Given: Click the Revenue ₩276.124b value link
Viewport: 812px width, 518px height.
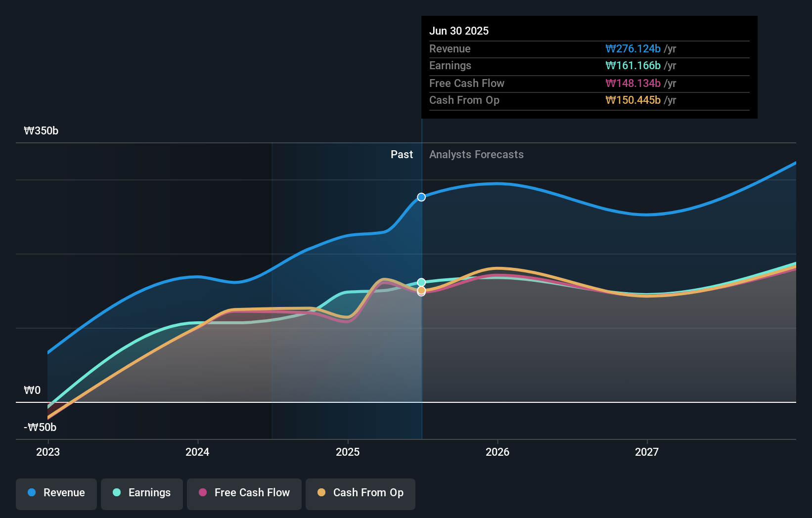Looking at the screenshot, I should coord(633,49).
